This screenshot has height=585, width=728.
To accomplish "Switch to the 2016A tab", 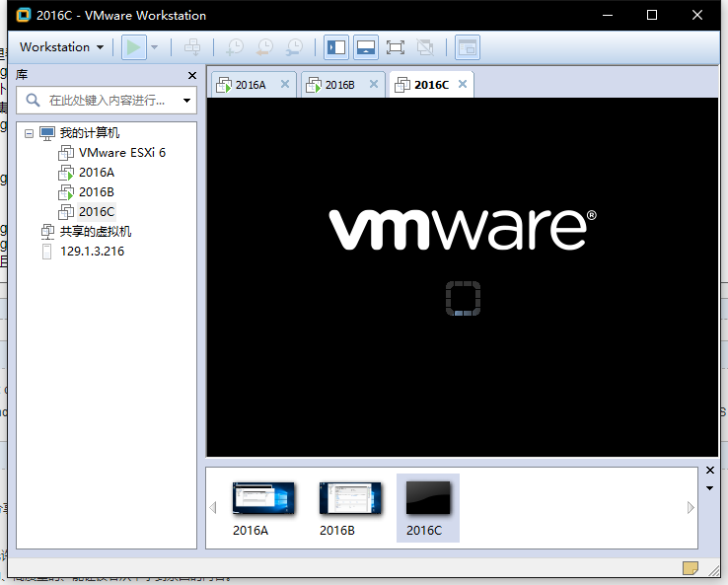I will click(x=250, y=85).
